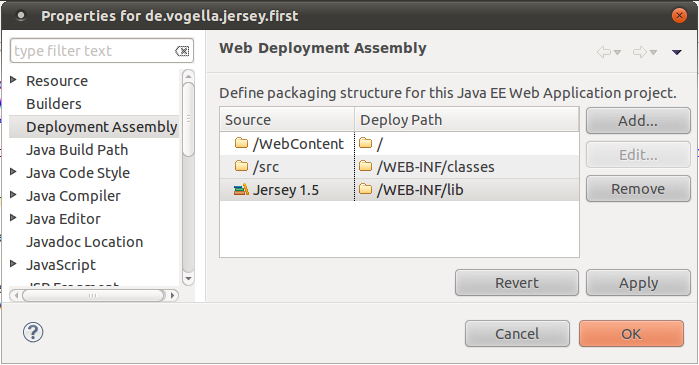Expand the Java Compiler node
This screenshot has width=699, height=365.
click(x=13, y=195)
